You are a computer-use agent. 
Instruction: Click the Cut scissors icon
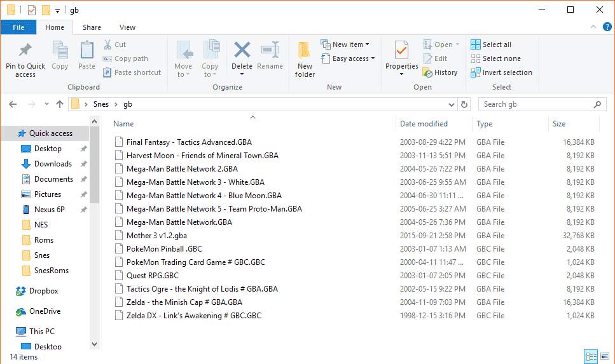point(107,44)
